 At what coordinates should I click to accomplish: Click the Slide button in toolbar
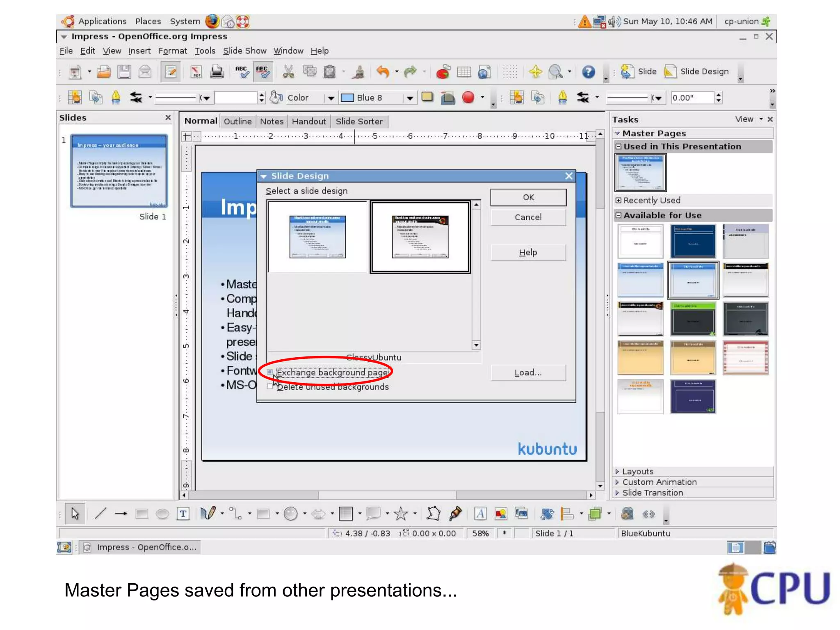(639, 71)
